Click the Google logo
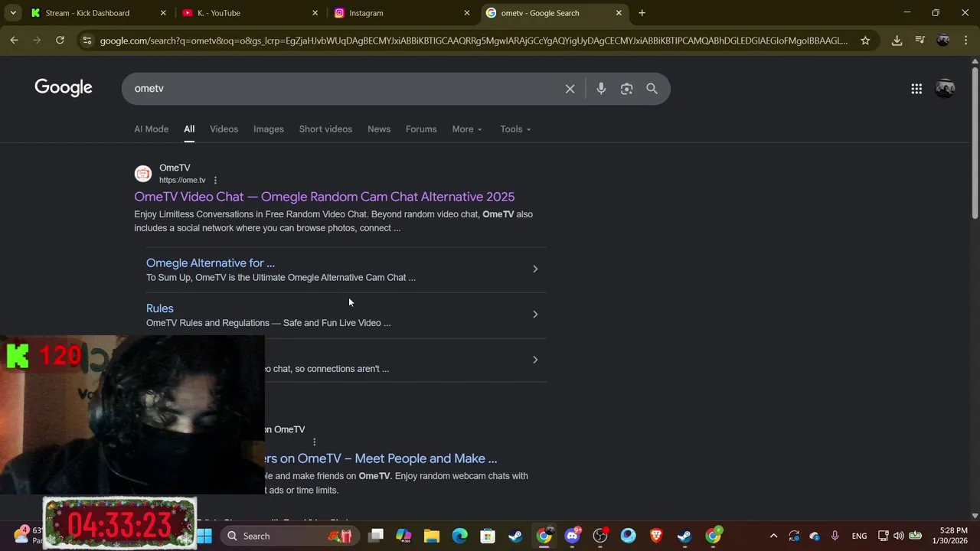This screenshot has height=551, width=980. tap(64, 88)
